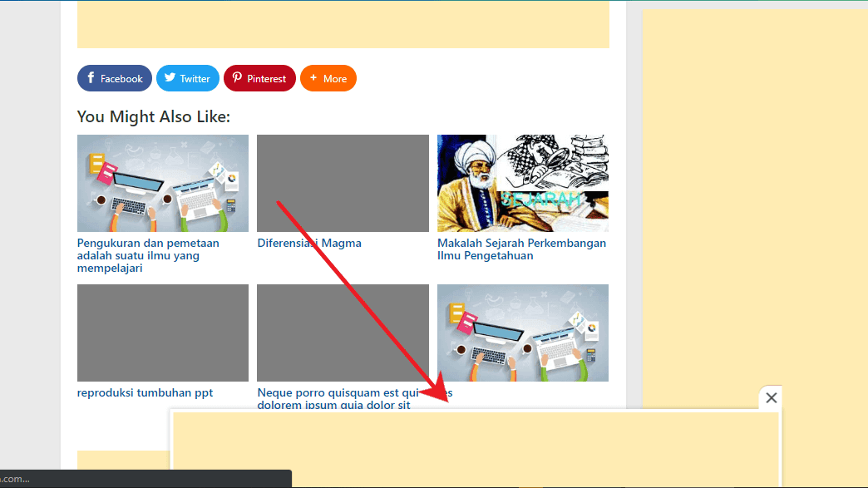This screenshot has height=488, width=868.
Task: Click the desk illustration thumbnail in second row
Action: tap(523, 333)
